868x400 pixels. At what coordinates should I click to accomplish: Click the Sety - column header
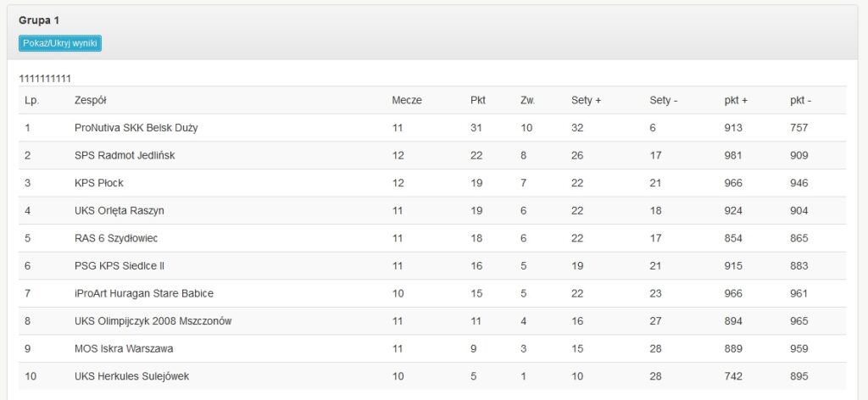(664, 100)
